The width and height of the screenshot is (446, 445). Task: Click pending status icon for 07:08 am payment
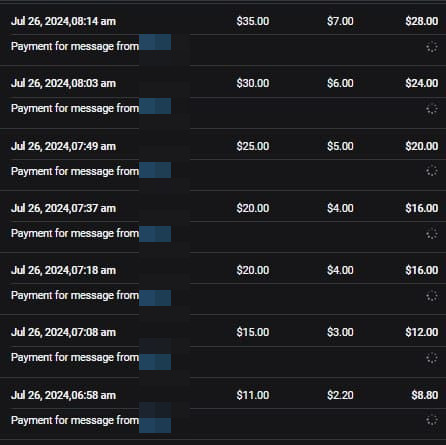pos(432,358)
